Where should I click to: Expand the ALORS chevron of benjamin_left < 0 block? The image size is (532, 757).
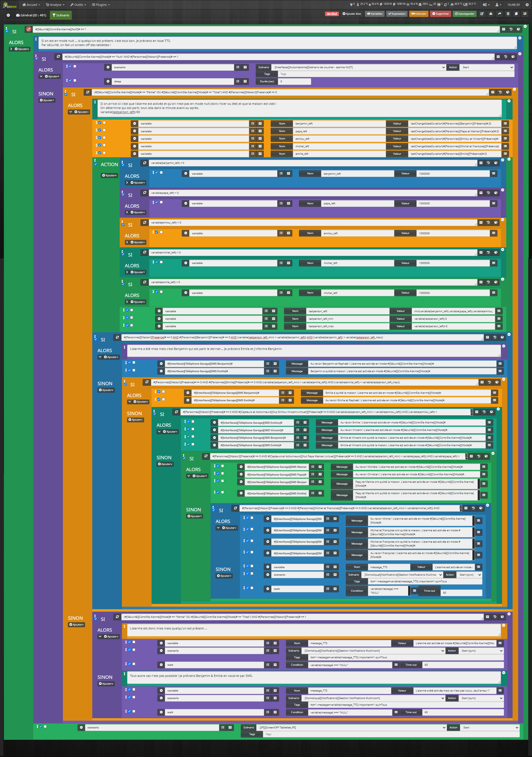tap(127, 183)
